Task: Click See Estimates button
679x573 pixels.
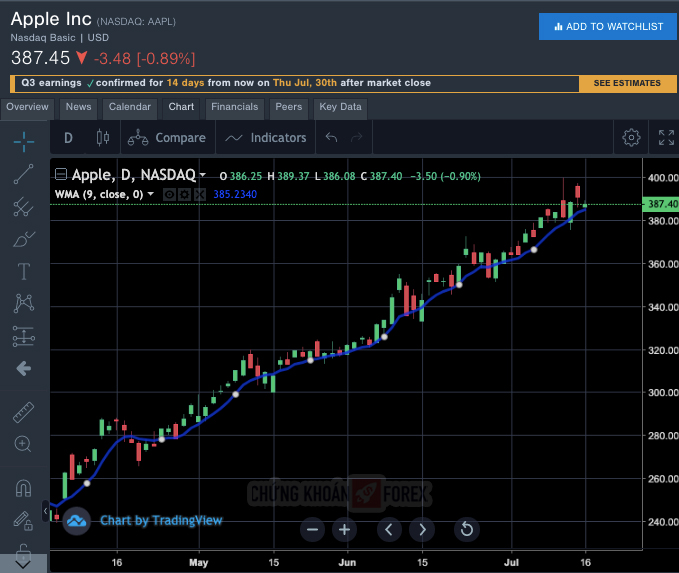Action: (x=627, y=83)
